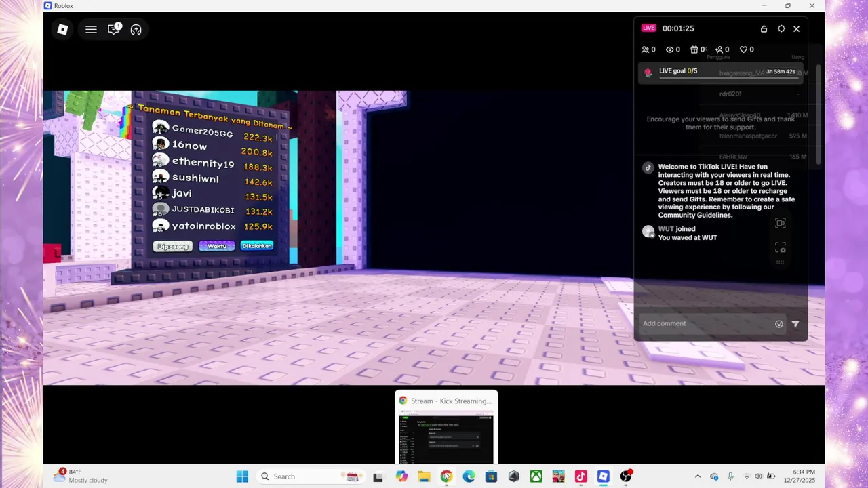This screenshot has height=488, width=868.
Task: Close the TikTok LIVE overlay panel
Action: click(x=796, y=28)
